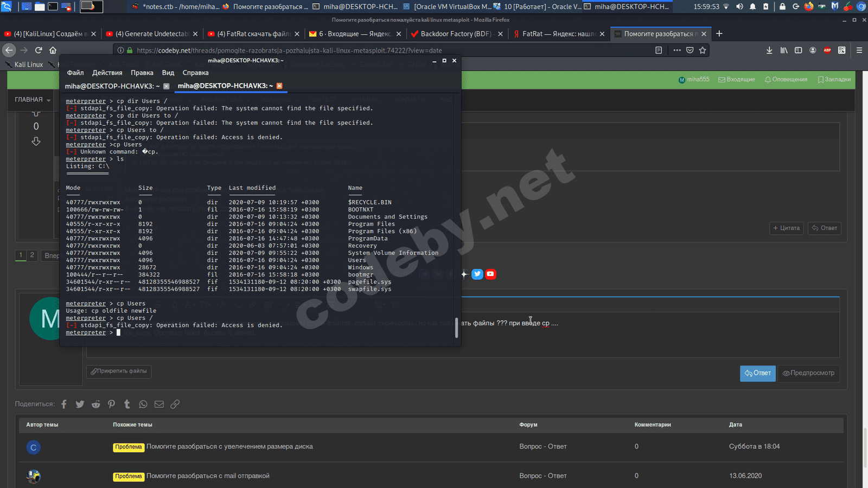Share the thread via the WhatsApp icon
The height and width of the screenshot is (488, 868).
[143, 404]
